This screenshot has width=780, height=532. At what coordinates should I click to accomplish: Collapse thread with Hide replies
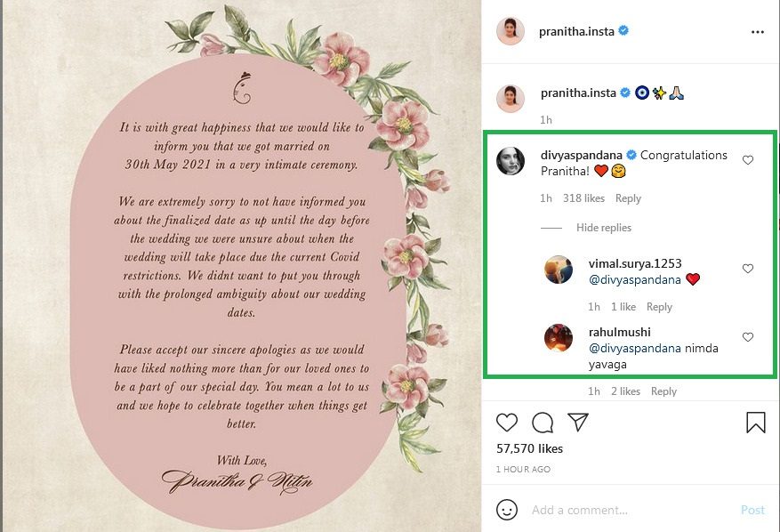[x=603, y=228]
